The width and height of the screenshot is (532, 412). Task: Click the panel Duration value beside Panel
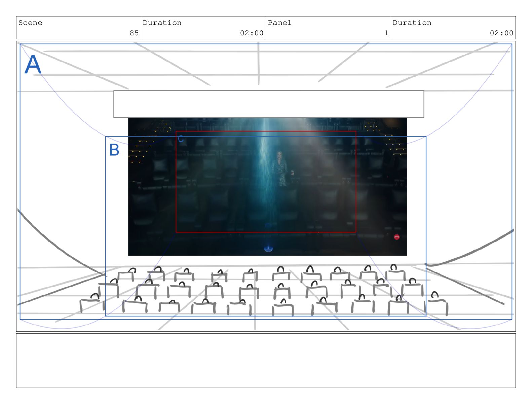pyautogui.click(x=501, y=33)
